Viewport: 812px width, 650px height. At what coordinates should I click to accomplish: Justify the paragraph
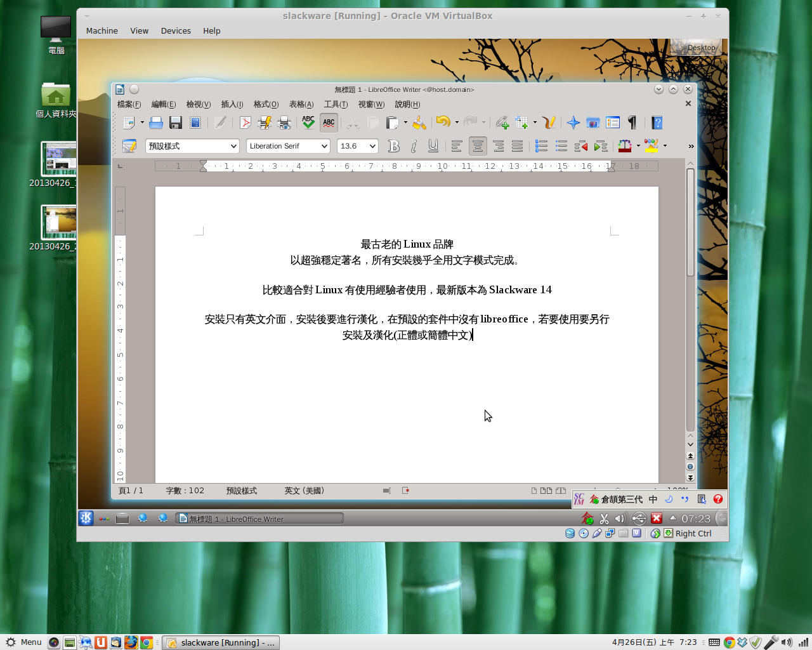tap(518, 146)
